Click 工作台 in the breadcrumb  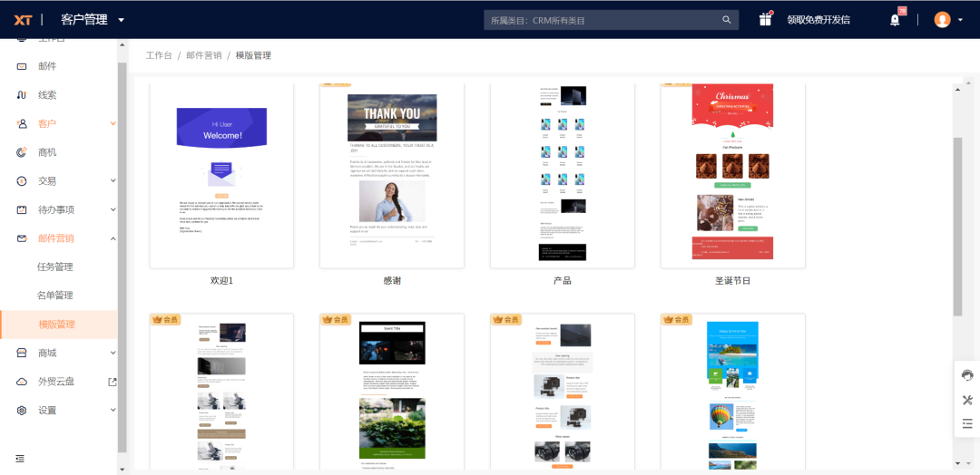(159, 55)
